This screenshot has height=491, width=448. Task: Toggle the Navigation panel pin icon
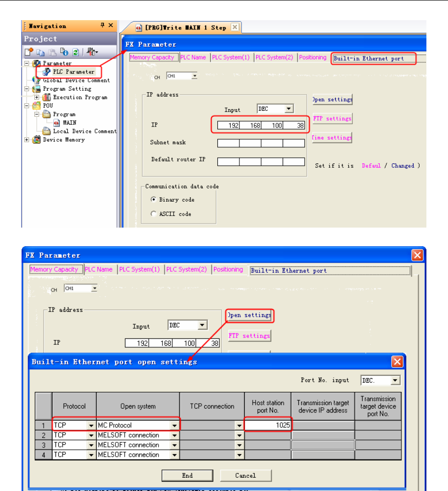[103, 25]
